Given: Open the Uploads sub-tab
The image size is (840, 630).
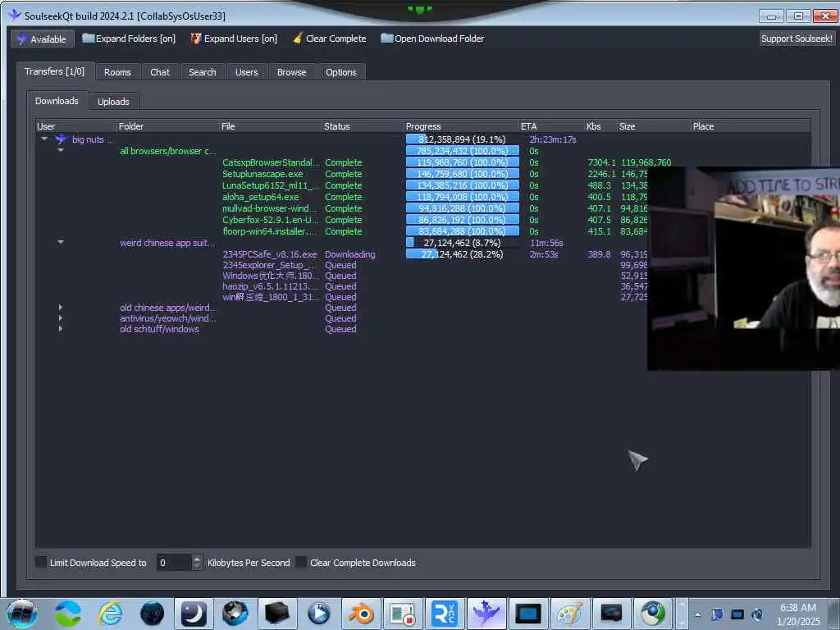Looking at the screenshot, I should click(113, 101).
